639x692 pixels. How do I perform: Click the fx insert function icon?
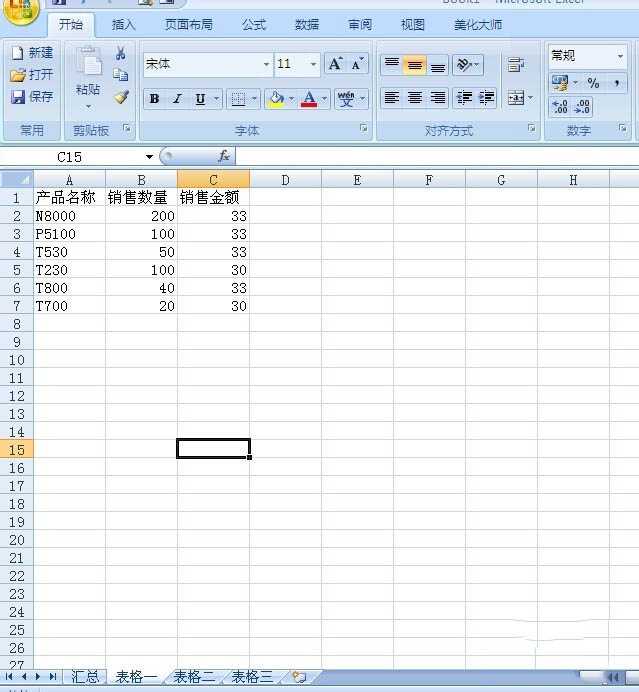point(224,156)
